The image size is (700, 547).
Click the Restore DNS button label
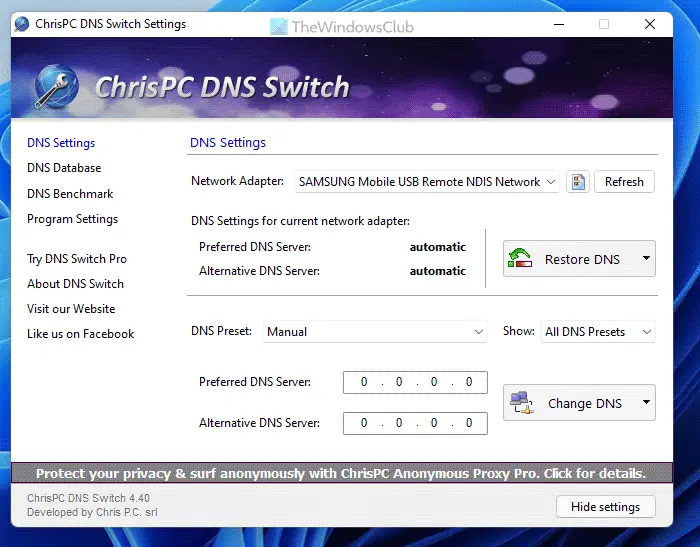coord(582,259)
